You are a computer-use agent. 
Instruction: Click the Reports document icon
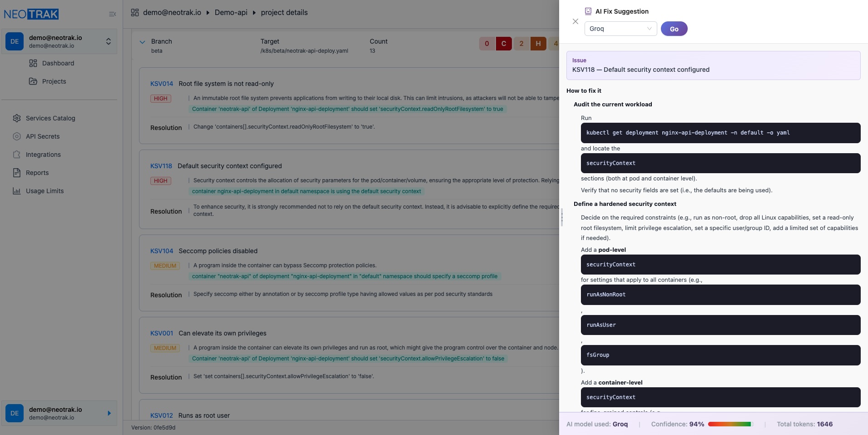click(x=17, y=173)
